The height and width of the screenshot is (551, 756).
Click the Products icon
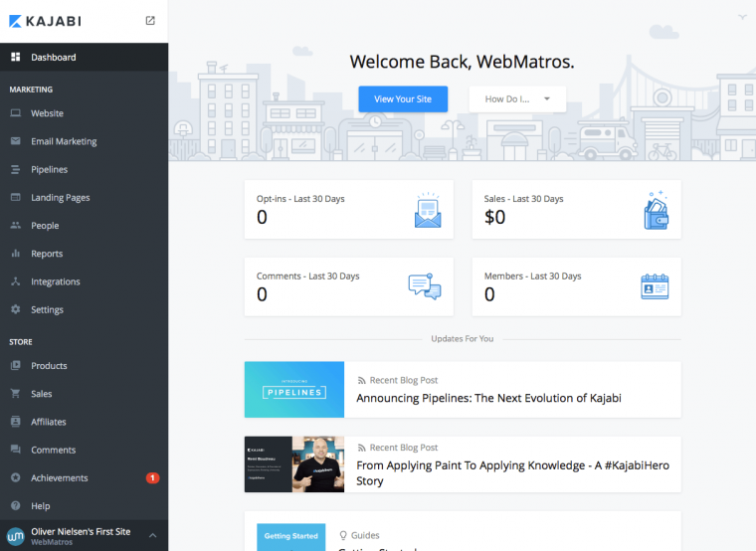click(x=16, y=365)
